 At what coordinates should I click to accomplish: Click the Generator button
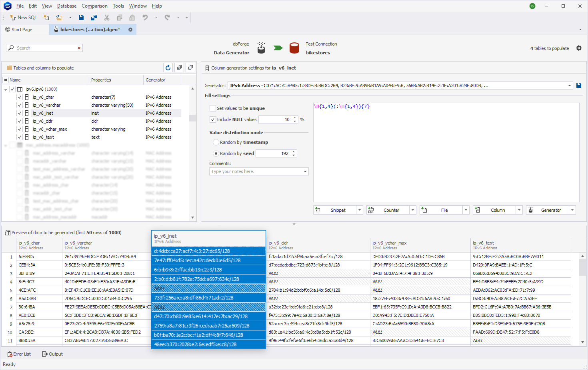click(x=548, y=210)
